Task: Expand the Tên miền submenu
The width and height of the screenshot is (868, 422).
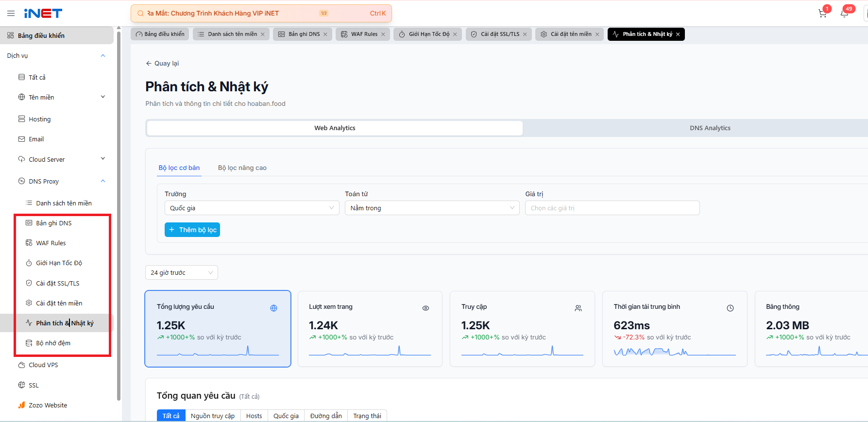Action: [103, 97]
